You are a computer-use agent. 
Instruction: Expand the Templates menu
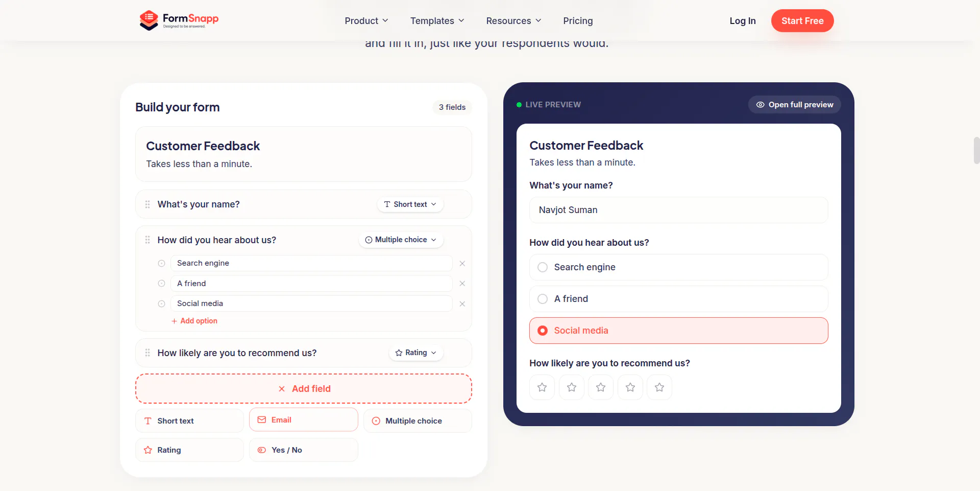[x=437, y=21]
